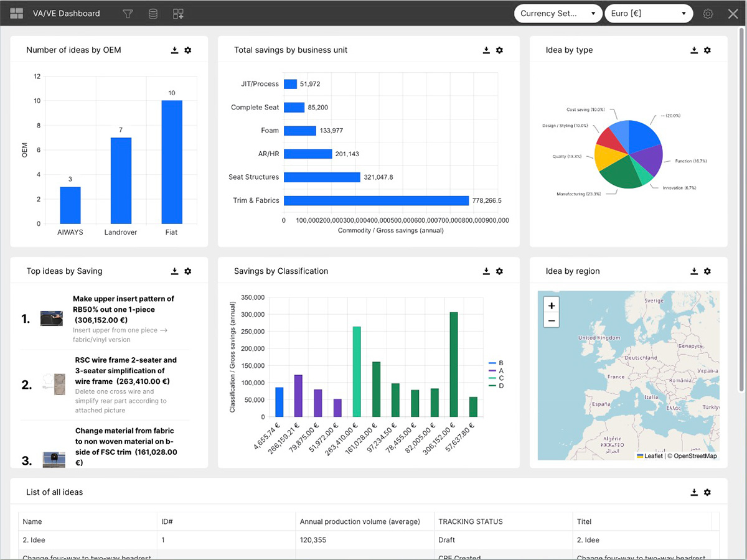Click the add widget icon in header
Viewport: 747px width, 560px height.
[179, 14]
